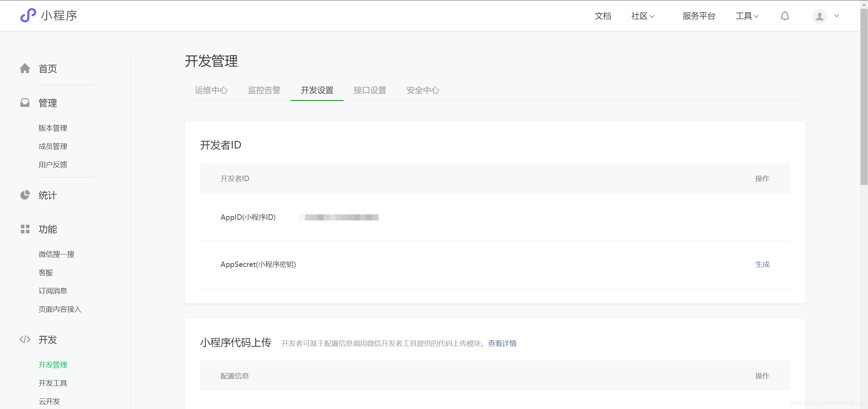Click 生成 to generate AppSecret
The width and height of the screenshot is (868, 409).
click(762, 264)
